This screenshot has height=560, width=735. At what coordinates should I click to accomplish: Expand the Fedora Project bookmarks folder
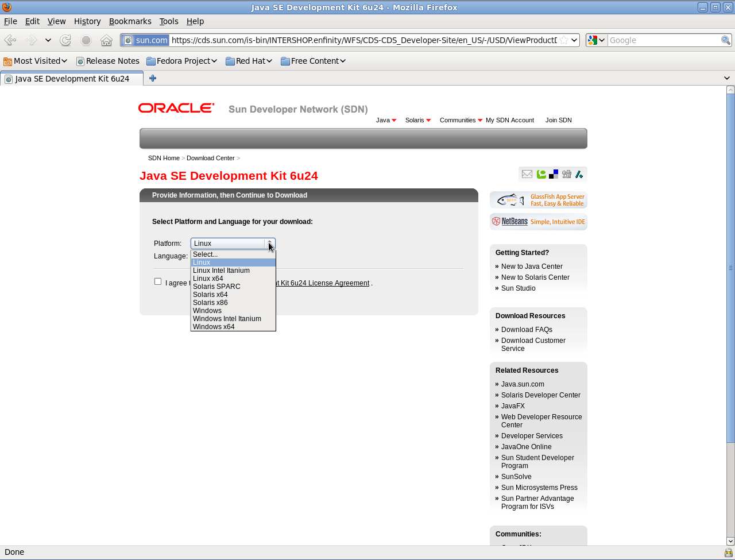tap(182, 61)
